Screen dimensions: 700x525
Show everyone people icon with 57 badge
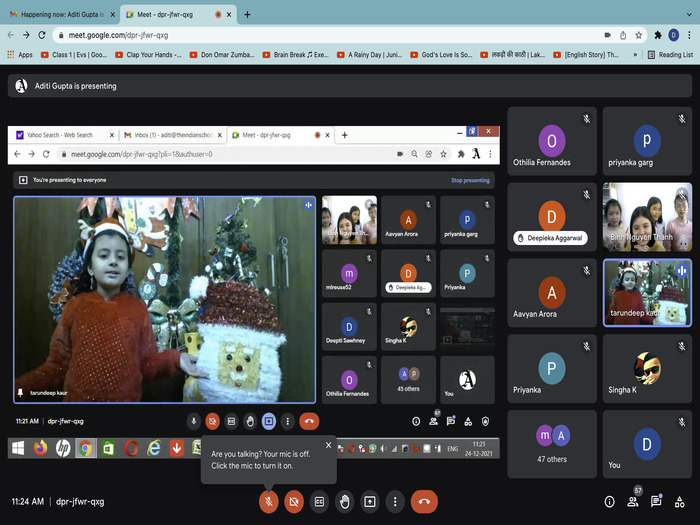(x=633, y=501)
